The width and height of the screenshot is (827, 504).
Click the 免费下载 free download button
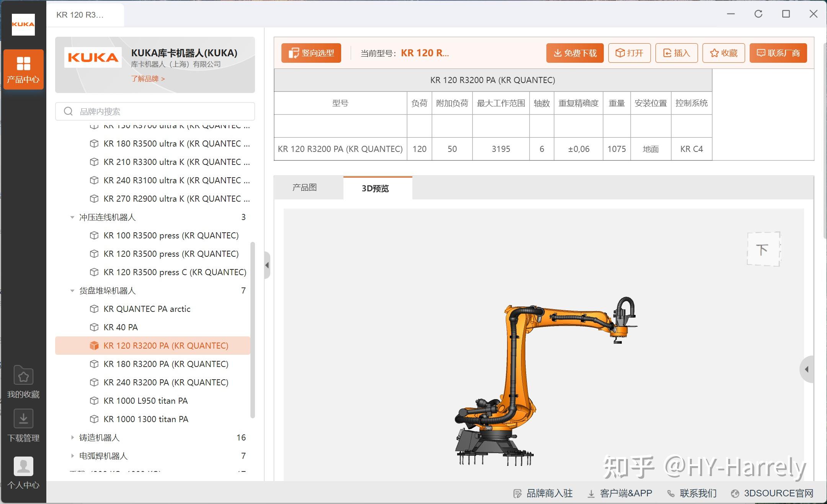[575, 53]
